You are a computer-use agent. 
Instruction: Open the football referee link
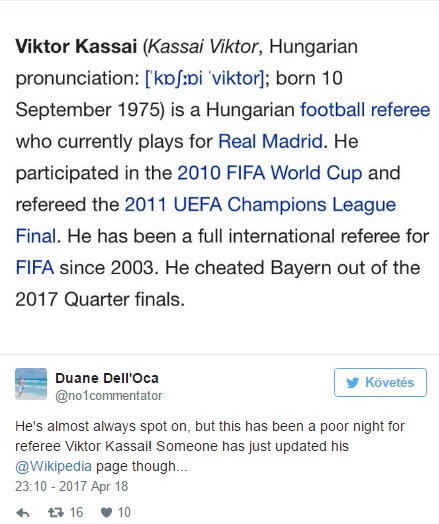coord(365,110)
